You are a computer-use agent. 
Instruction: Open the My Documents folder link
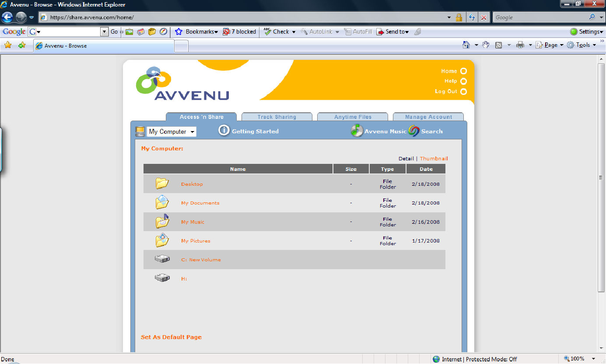point(200,203)
